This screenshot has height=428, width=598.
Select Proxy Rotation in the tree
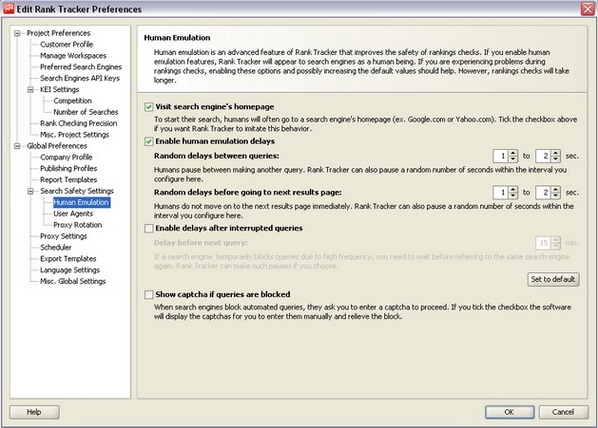coord(77,225)
